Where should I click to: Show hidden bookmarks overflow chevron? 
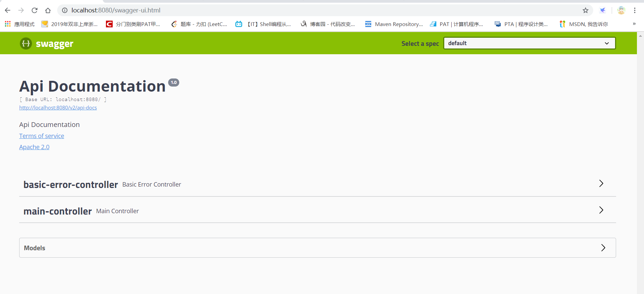click(x=634, y=24)
